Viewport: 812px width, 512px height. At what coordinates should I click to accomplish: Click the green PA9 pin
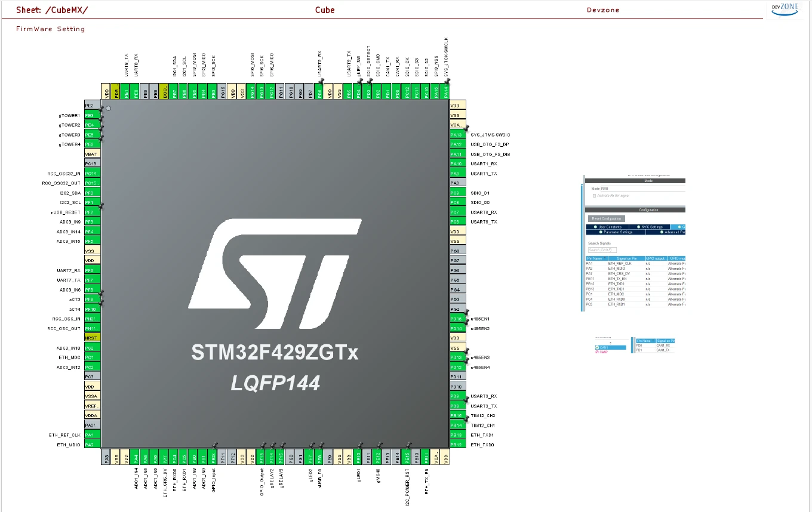(457, 173)
